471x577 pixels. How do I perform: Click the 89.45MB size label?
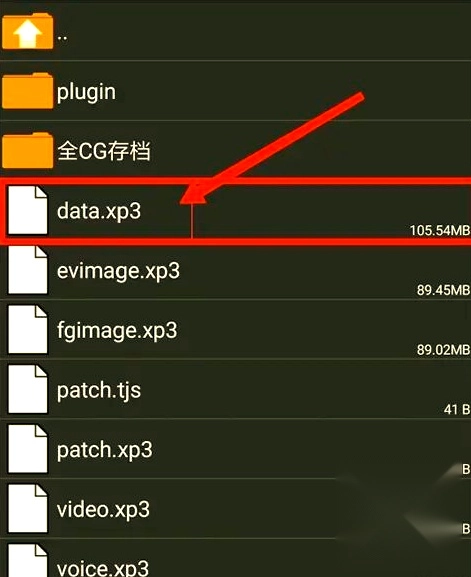443,290
